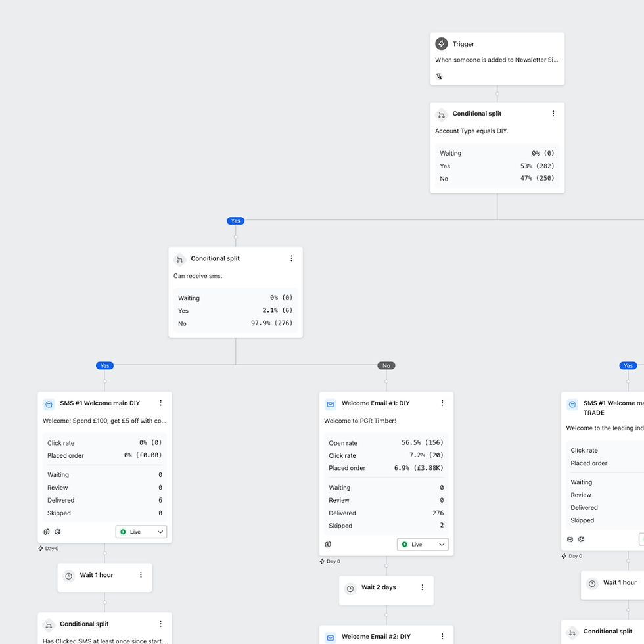This screenshot has height=644, width=644.
Task: Select No branch label above Welcome Email #1: DIY
Action: pyautogui.click(x=386, y=366)
